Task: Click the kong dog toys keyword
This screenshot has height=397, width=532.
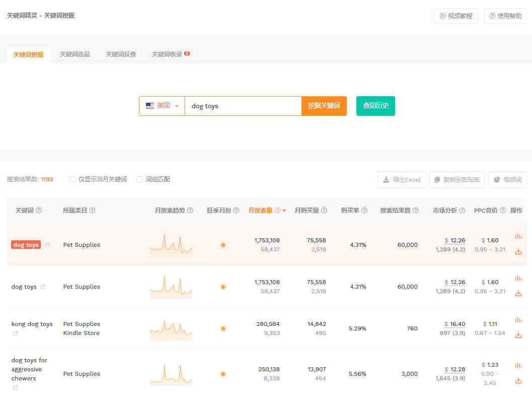Action: tap(32, 324)
